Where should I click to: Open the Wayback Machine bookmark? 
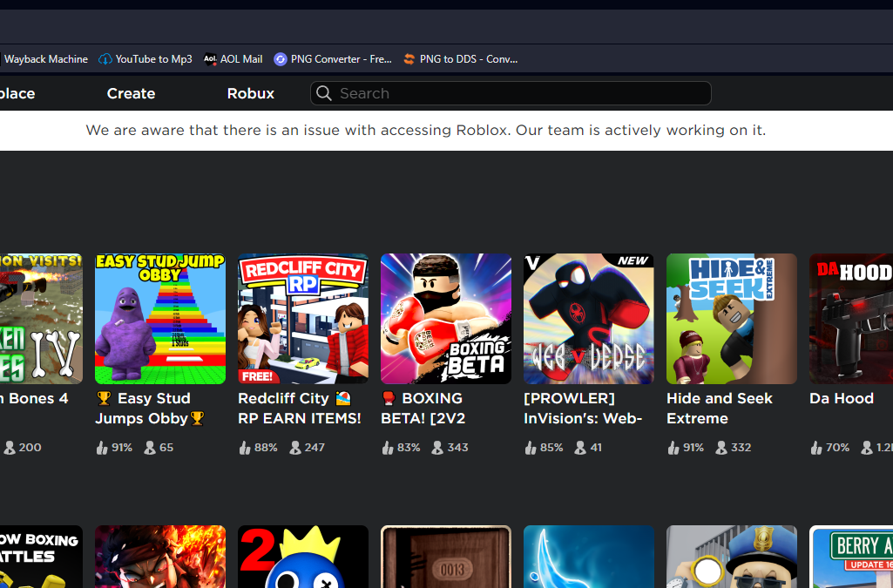point(45,59)
